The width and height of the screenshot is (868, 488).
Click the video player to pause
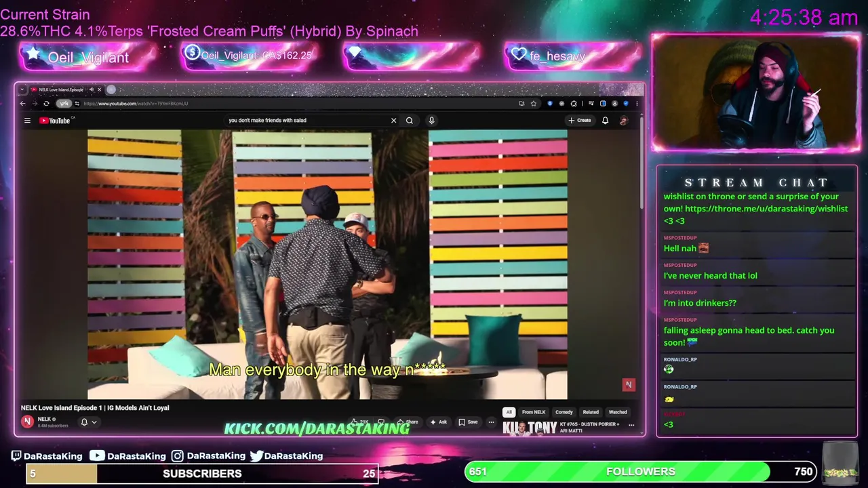[x=327, y=264]
